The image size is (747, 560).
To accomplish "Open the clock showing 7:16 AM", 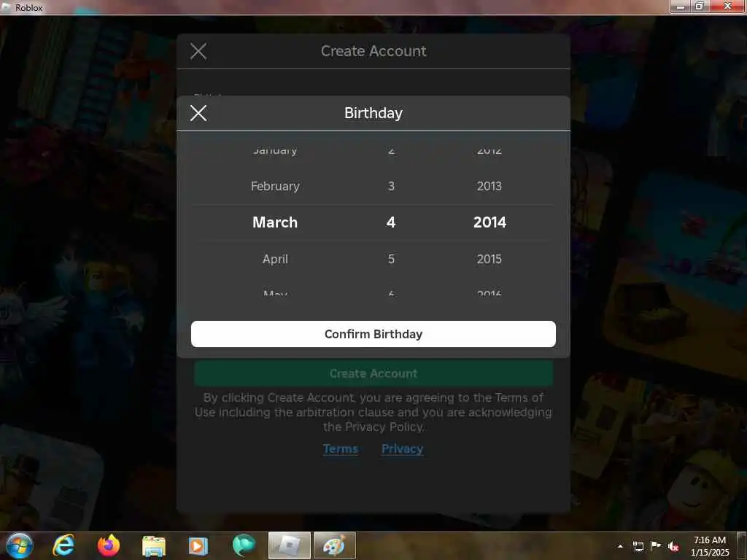I will tap(709, 546).
